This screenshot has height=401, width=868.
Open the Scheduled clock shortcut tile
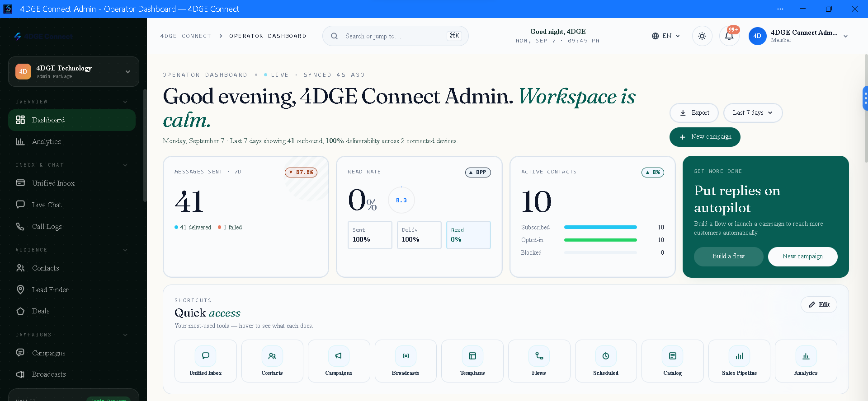coord(606,361)
